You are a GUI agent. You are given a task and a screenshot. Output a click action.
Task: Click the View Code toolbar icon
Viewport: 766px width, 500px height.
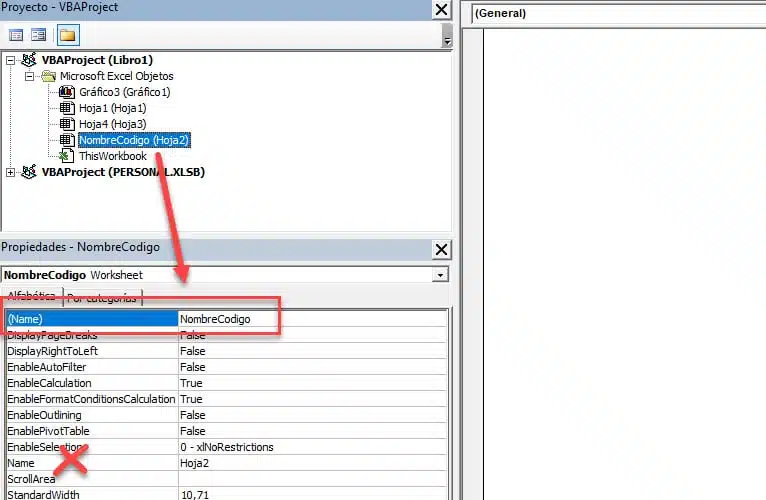(16, 35)
